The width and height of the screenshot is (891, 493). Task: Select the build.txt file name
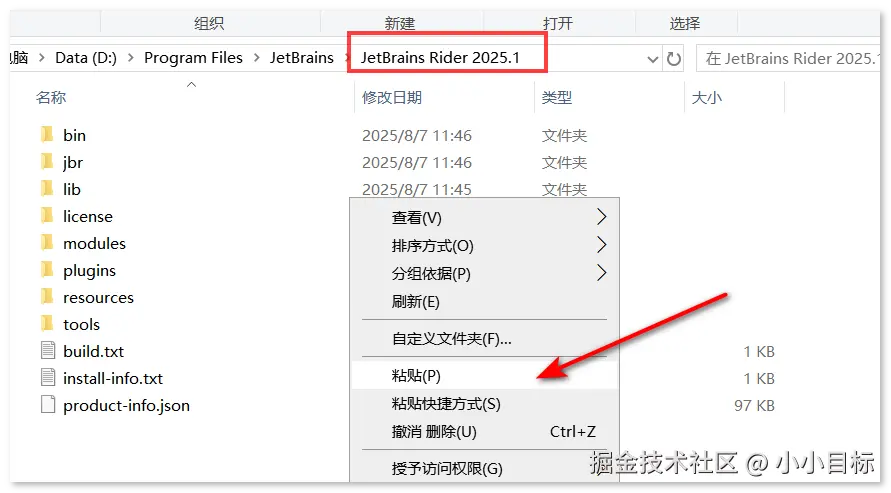click(x=93, y=351)
